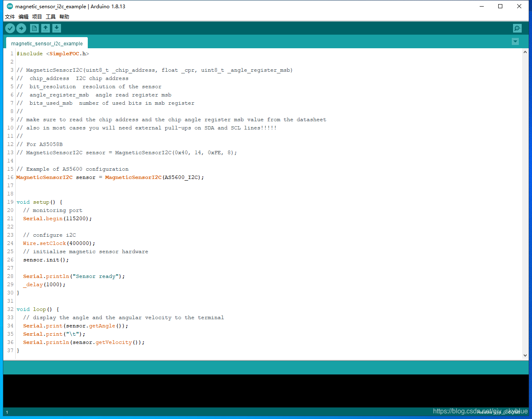Image resolution: width=532 pixels, height=419 pixels.
Task: Click the Arduino logo in title bar
Action: 10,6
